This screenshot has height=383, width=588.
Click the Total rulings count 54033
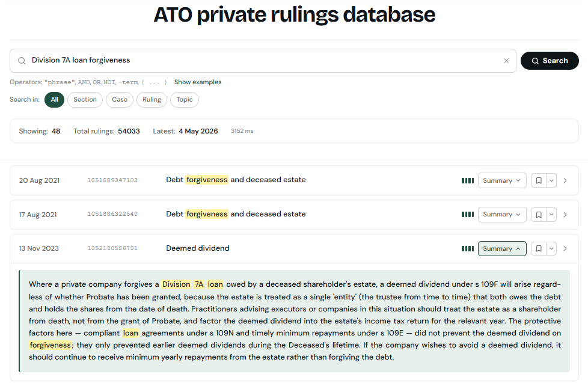point(129,131)
